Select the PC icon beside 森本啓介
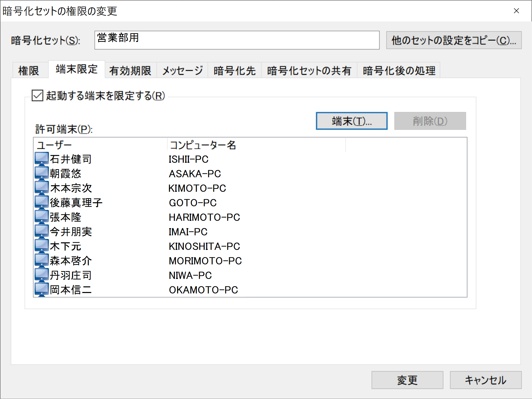 click(41, 260)
